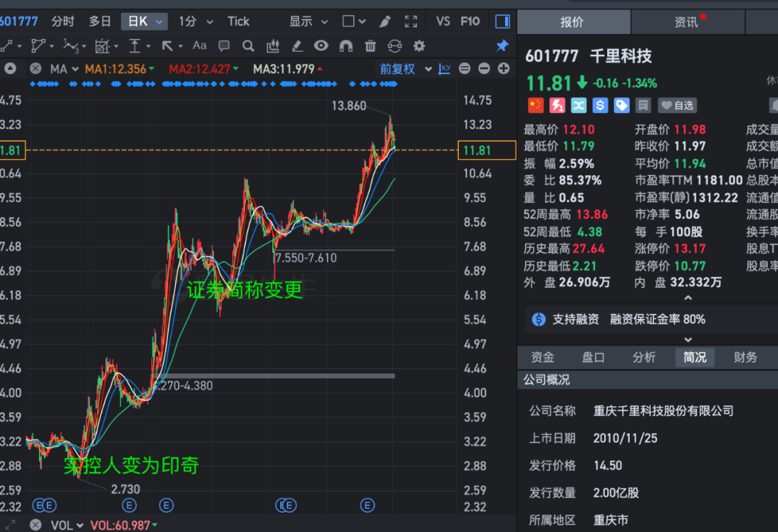
Task: Select the eraser tool in drawing toolbar
Action: coord(297,46)
